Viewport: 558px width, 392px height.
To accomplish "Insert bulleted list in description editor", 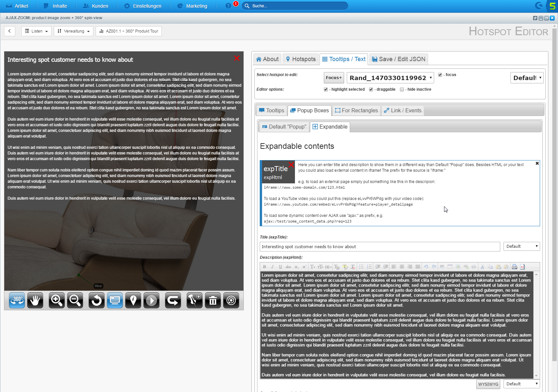I will 361,267.
